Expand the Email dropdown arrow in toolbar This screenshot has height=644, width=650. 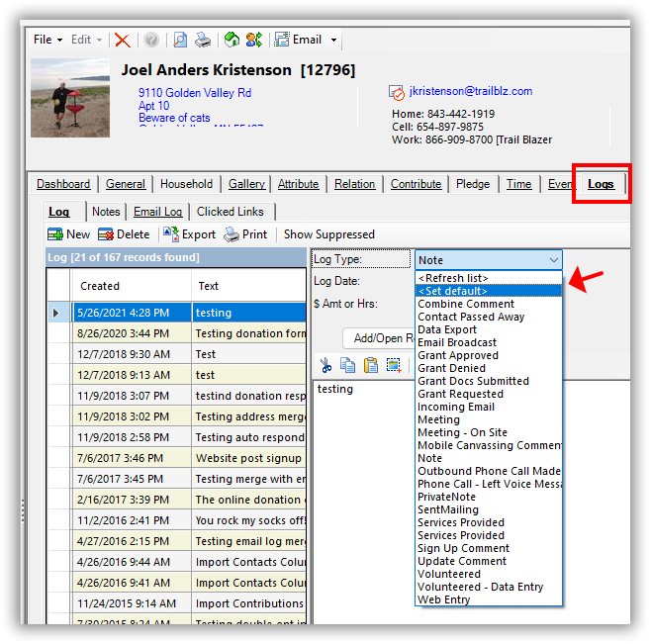333,41
